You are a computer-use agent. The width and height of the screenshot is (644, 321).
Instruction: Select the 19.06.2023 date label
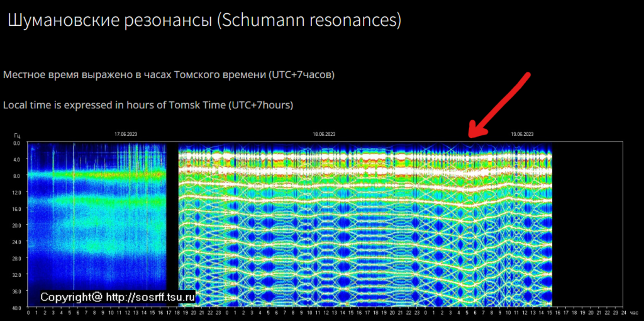tap(522, 134)
